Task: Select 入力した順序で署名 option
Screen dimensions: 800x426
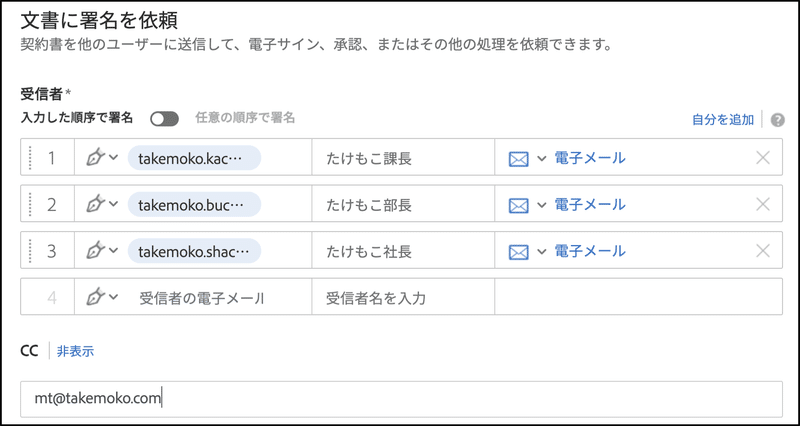Action: point(77,119)
